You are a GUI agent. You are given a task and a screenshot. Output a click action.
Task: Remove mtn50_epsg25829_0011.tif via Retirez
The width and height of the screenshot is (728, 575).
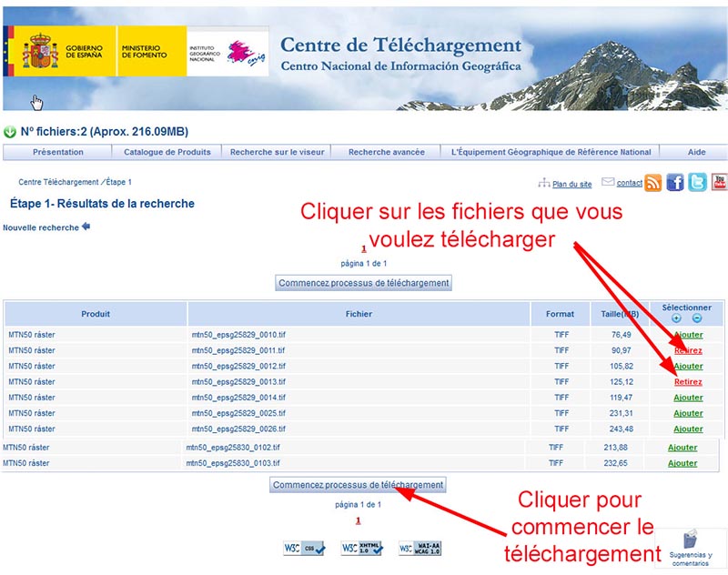point(688,350)
